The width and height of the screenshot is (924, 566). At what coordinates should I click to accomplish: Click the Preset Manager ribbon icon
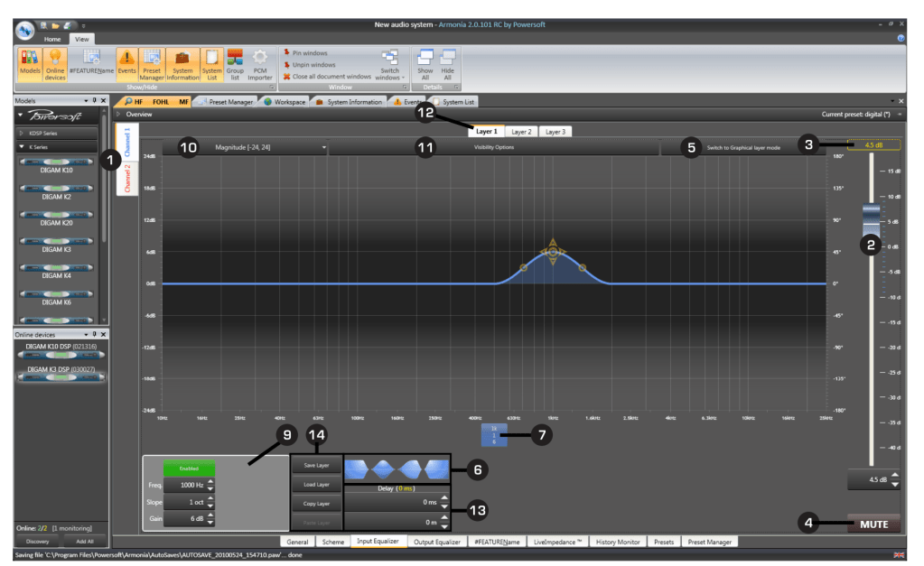click(152, 66)
